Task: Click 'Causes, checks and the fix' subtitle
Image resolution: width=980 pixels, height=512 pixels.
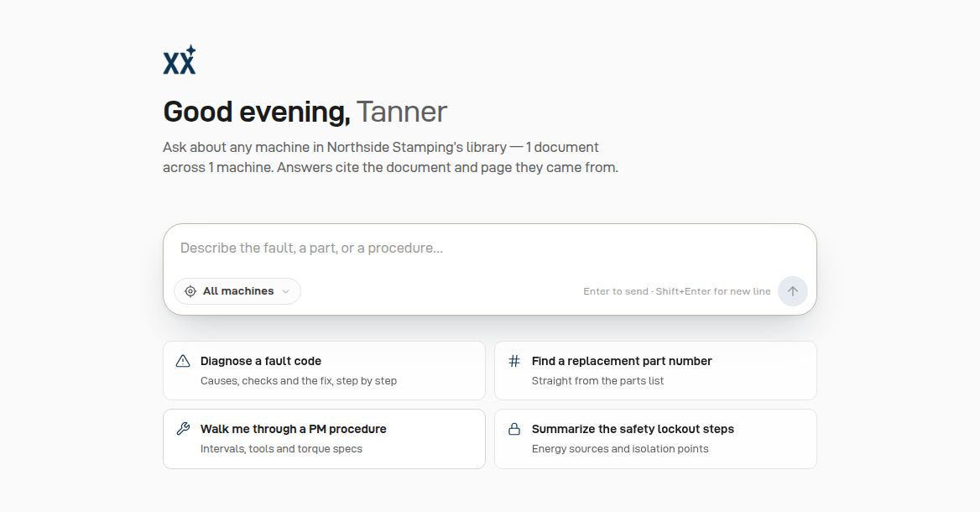Action: (299, 381)
